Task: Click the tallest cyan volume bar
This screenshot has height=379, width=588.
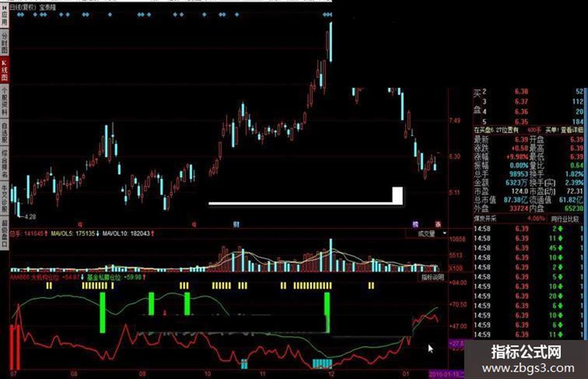Action: (x=331, y=255)
